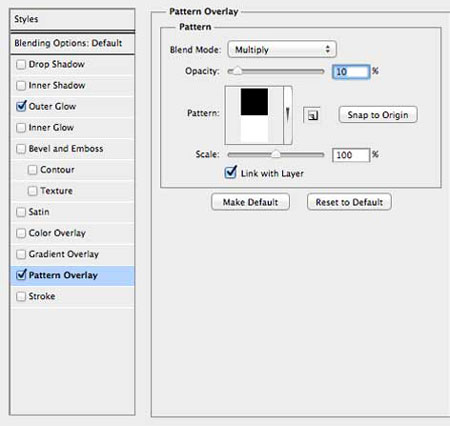
Task: Click the Opacity value field
Action: pos(351,72)
